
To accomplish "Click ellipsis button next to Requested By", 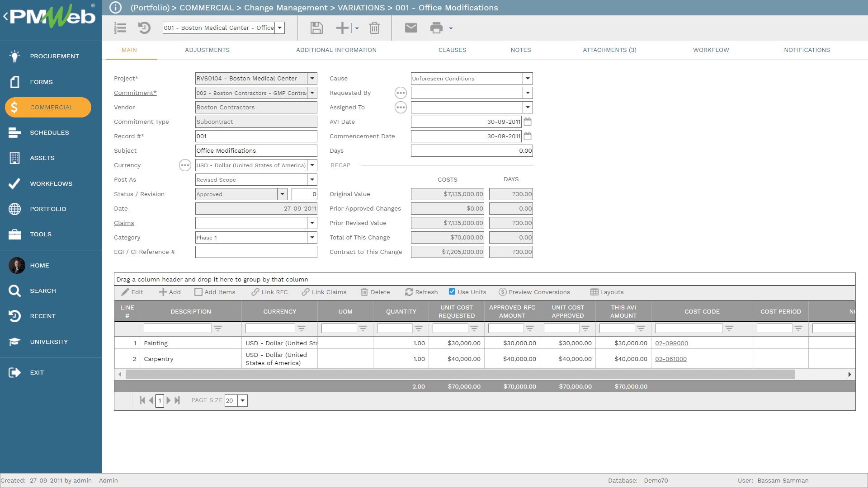I will (401, 93).
